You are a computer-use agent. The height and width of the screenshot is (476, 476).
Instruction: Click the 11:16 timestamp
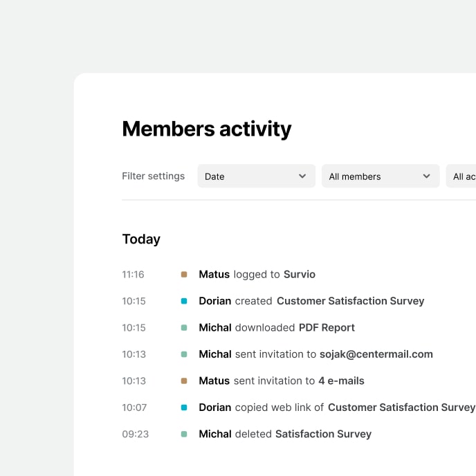(x=133, y=275)
